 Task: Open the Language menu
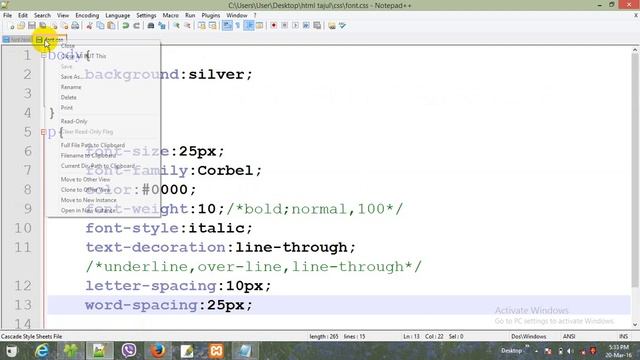tap(118, 15)
